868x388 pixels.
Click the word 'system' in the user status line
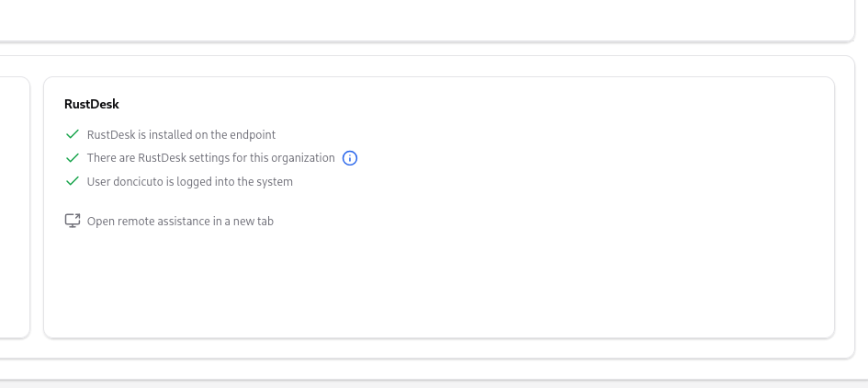tap(275, 182)
